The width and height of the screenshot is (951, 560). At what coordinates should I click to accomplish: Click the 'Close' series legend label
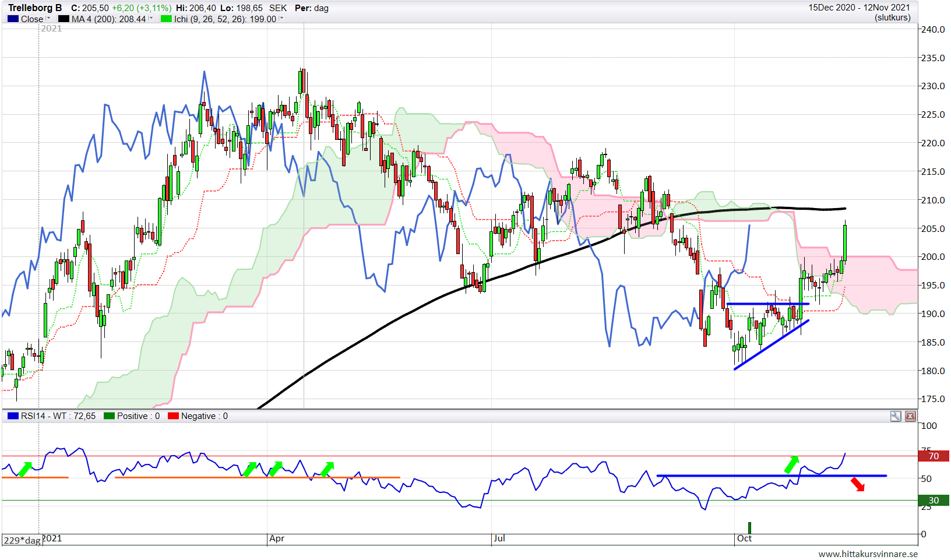point(32,19)
